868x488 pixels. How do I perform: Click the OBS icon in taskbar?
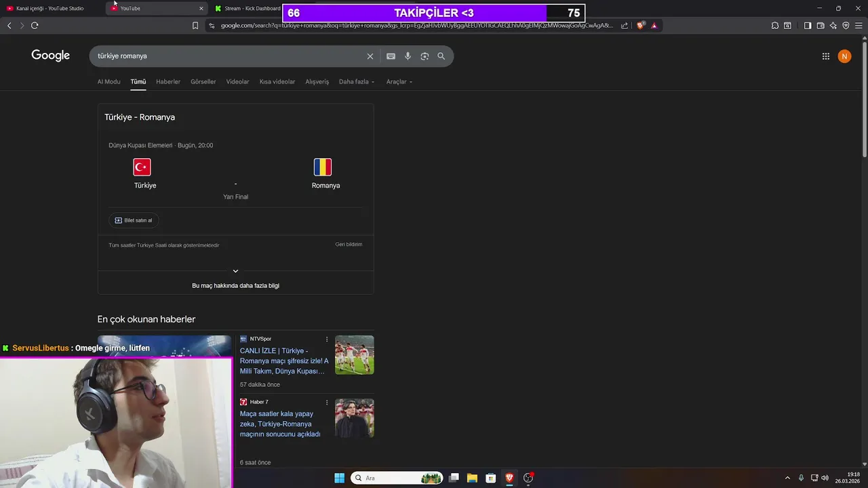pyautogui.click(x=528, y=478)
